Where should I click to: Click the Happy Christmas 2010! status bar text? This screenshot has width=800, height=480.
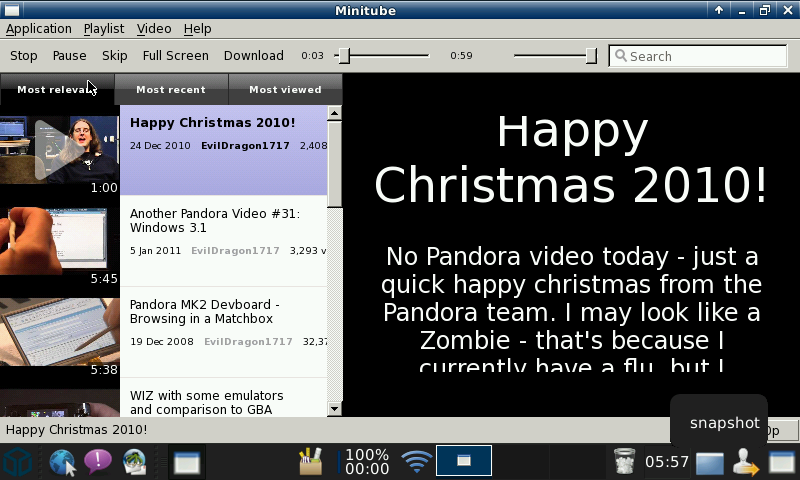(77, 430)
